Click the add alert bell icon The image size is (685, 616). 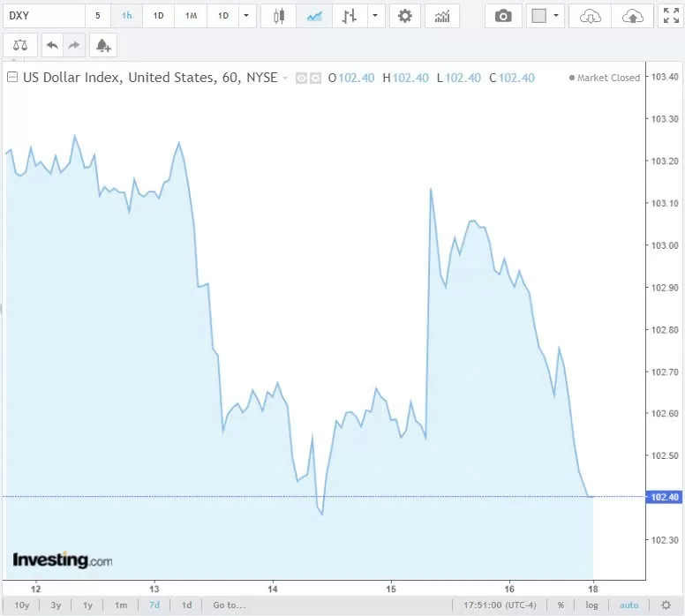pos(103,45)
